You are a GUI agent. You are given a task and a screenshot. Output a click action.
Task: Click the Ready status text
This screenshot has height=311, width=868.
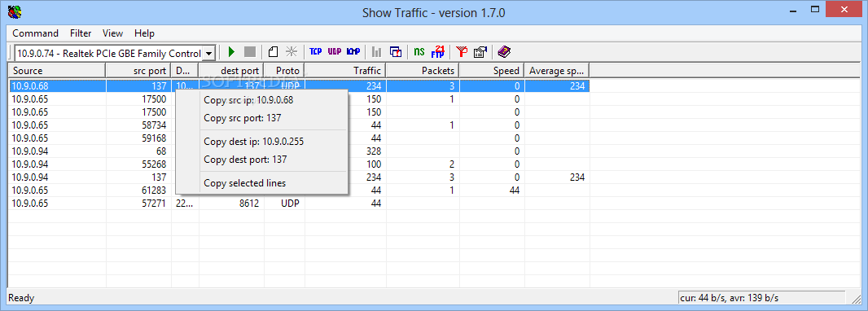coord(22,298)
